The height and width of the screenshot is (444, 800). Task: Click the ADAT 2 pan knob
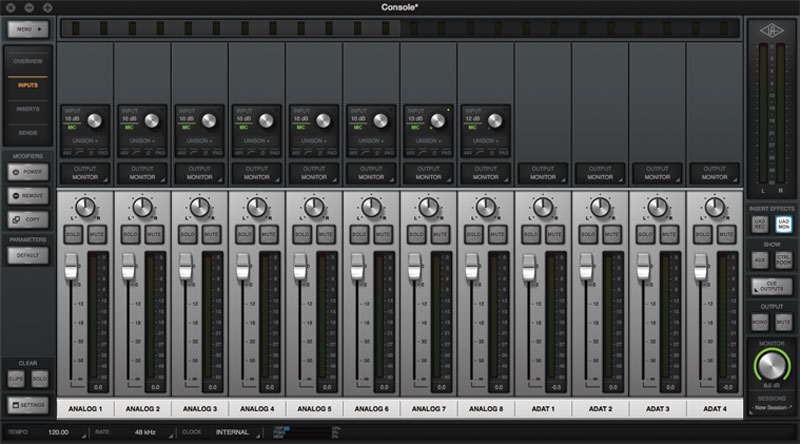click(600, 207)
